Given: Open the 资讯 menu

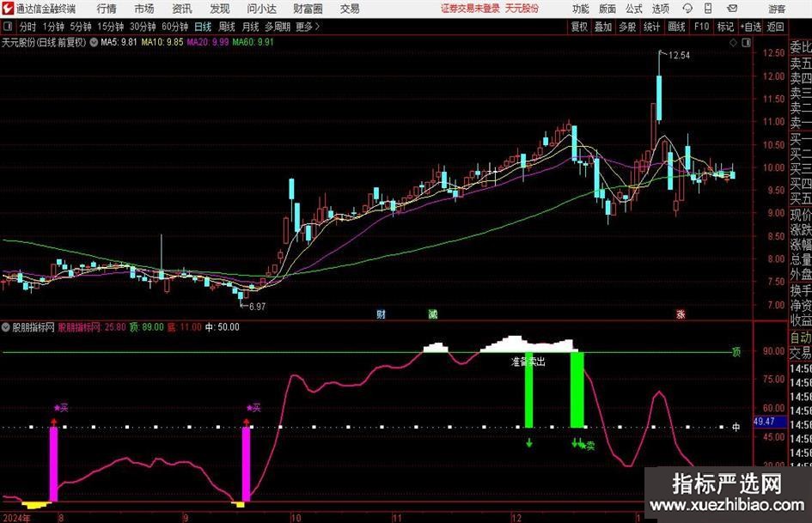Looking at the screenshot, I should click(x=182, y=9).
